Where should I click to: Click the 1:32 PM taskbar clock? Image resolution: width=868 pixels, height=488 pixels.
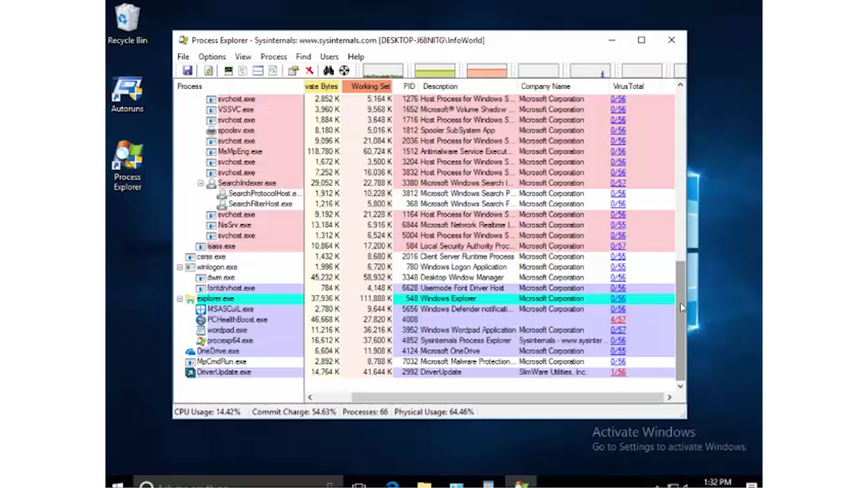click(x=717, y=482)
